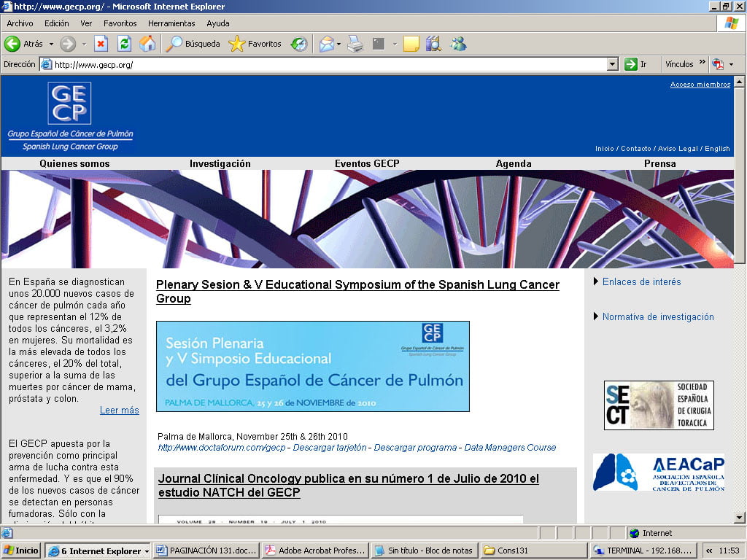This screenshot has width=747, height=560.
Task: Open dropdown arrow beside Adobe PDF icon
Action: click(731, 64)
